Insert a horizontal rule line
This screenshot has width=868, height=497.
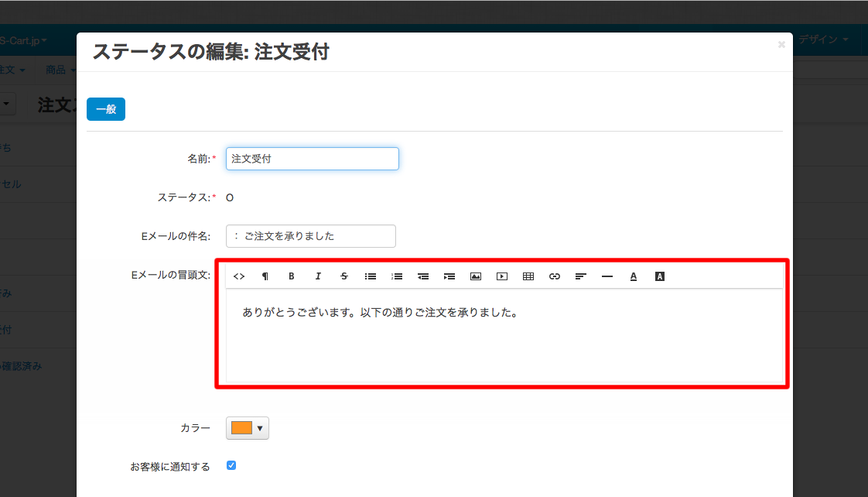tap(607, 276)
